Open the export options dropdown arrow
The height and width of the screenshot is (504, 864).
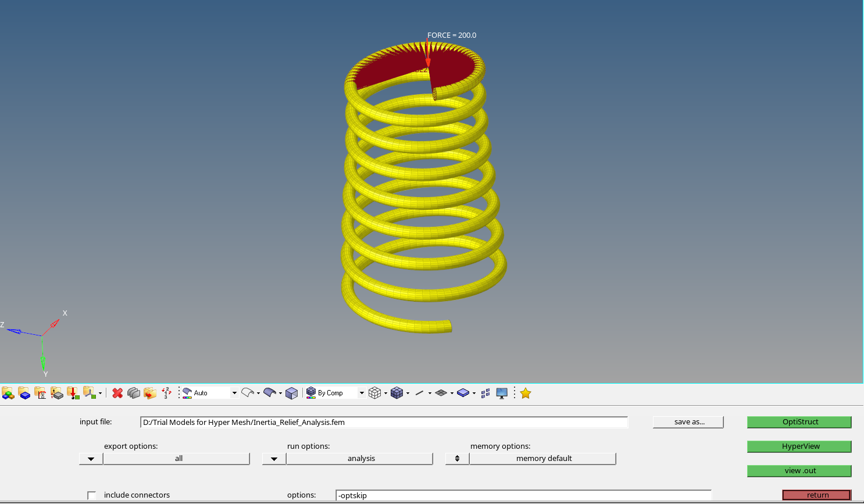(91, 459)
